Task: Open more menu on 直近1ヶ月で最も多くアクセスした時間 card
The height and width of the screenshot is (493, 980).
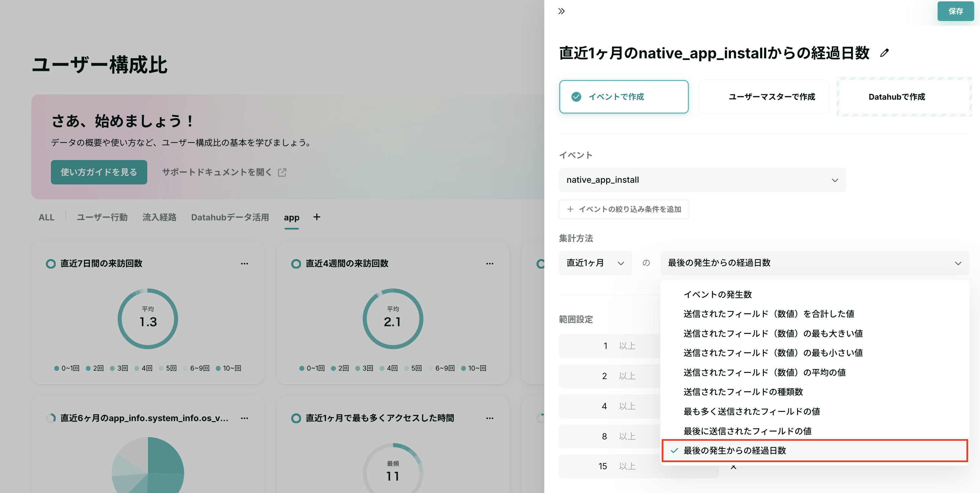Action: [x=490, y=418]
